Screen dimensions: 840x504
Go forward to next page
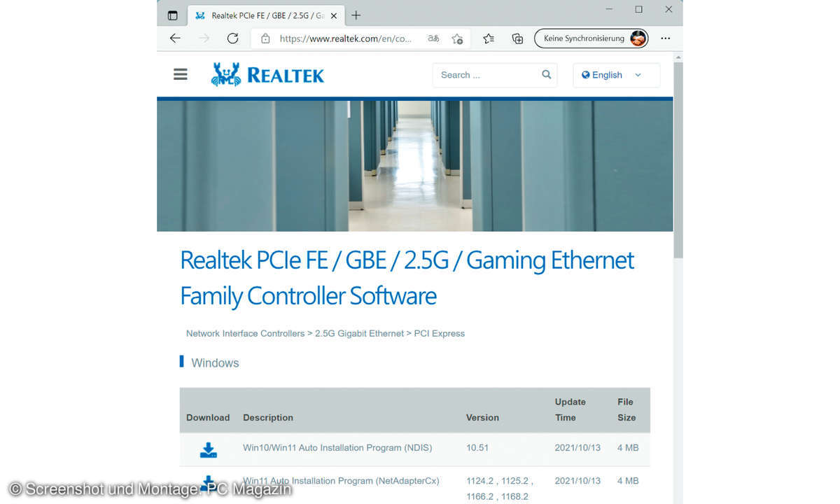[204, 38]
